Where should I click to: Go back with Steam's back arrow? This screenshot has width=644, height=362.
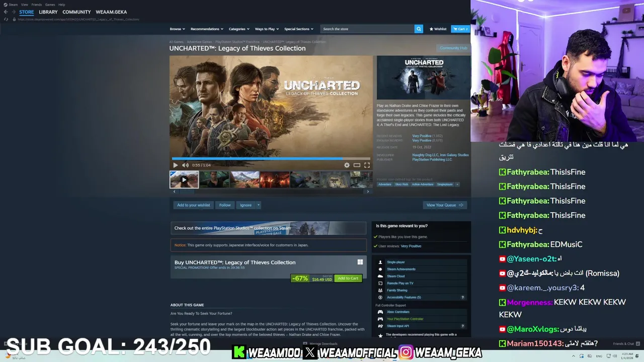pyautogui.click(x=6, y=12)
